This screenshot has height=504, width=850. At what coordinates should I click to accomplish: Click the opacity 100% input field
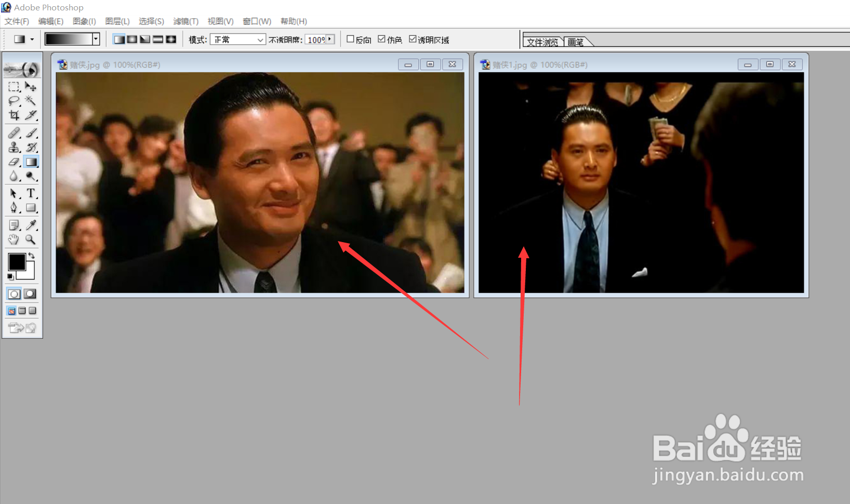point(315,39)
